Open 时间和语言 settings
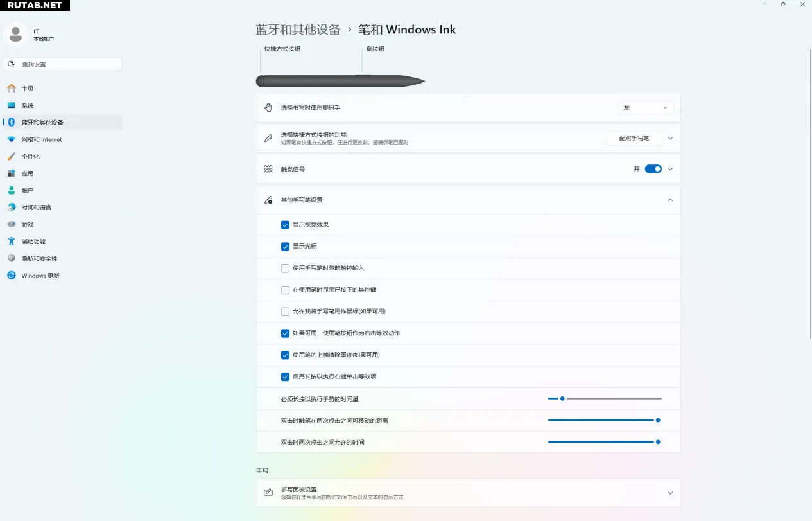812x521 pixels. coord(62,208)
